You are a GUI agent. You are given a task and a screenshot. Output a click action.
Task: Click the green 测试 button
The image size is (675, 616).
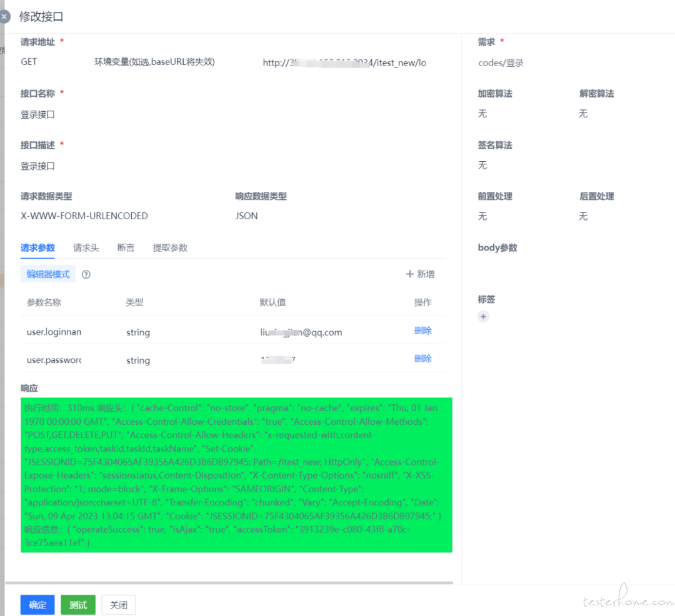[78, 605]
